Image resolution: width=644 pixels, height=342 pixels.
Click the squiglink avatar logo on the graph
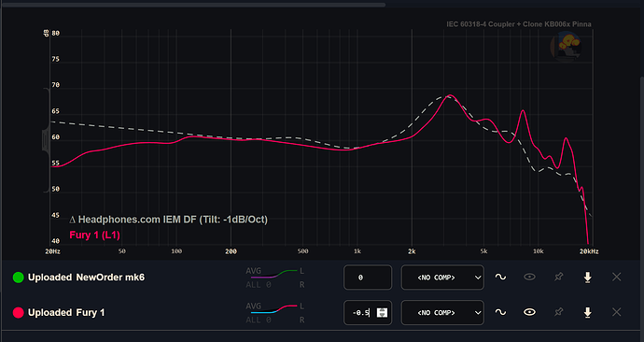click(x=566, y=46)
